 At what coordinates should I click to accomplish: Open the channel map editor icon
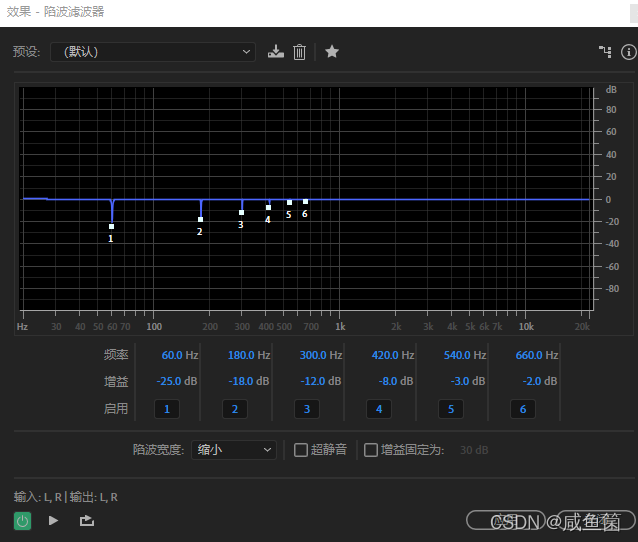tap(605, 52)
